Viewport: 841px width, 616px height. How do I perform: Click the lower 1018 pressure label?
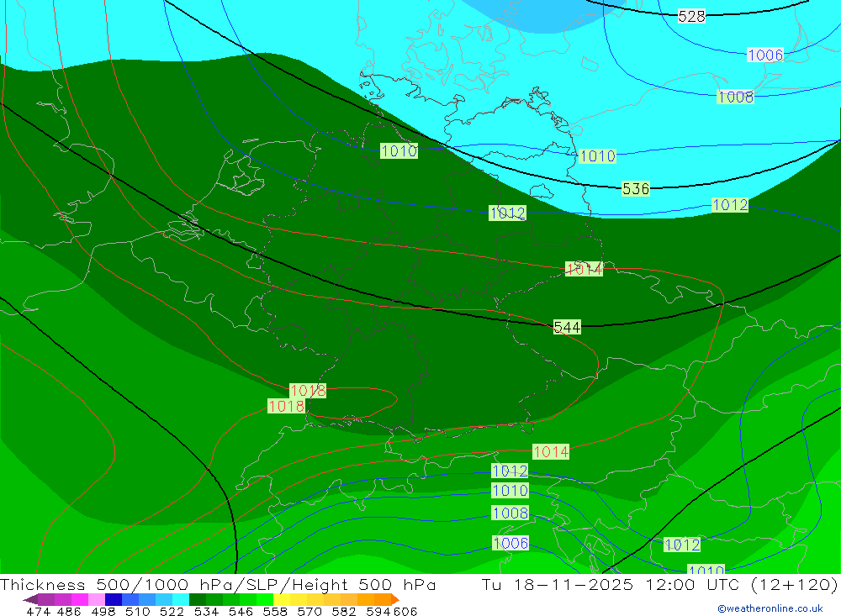tap(287, 407)
